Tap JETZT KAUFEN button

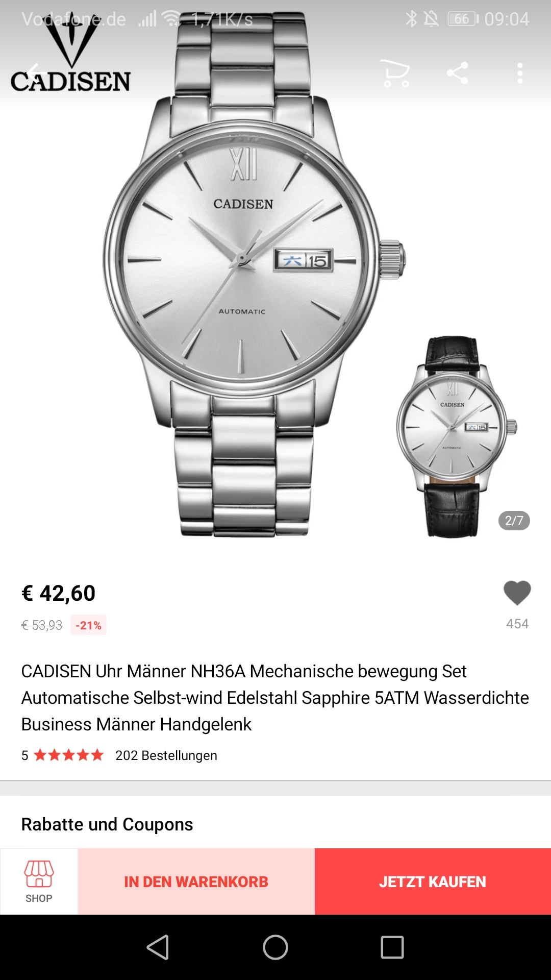(x=433, y=881)
